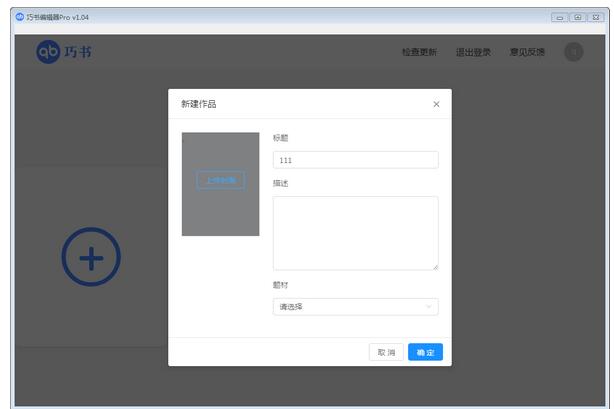Click the 巧书 qb logo icon

click(x=48, y=52)
